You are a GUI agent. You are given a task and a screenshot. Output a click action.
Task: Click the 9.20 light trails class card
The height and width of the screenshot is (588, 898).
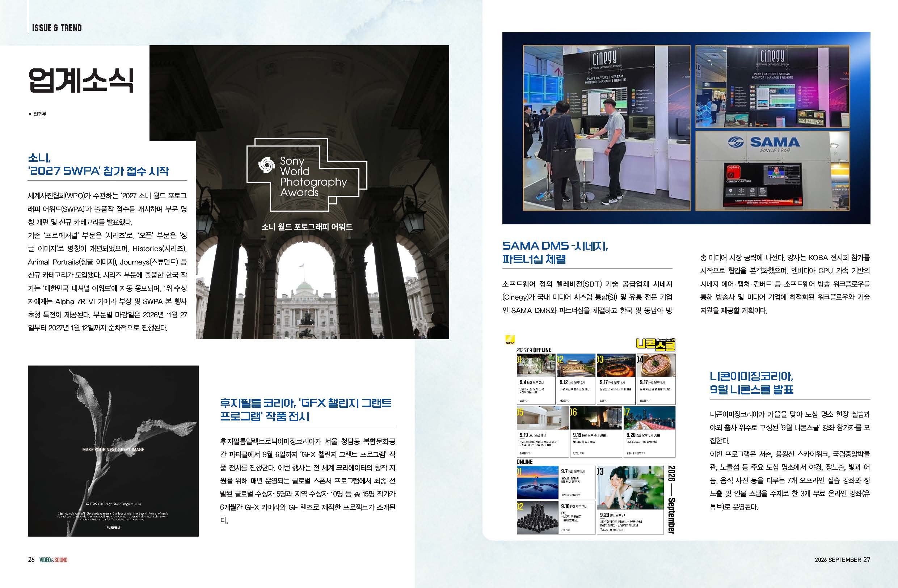[649, 432]
